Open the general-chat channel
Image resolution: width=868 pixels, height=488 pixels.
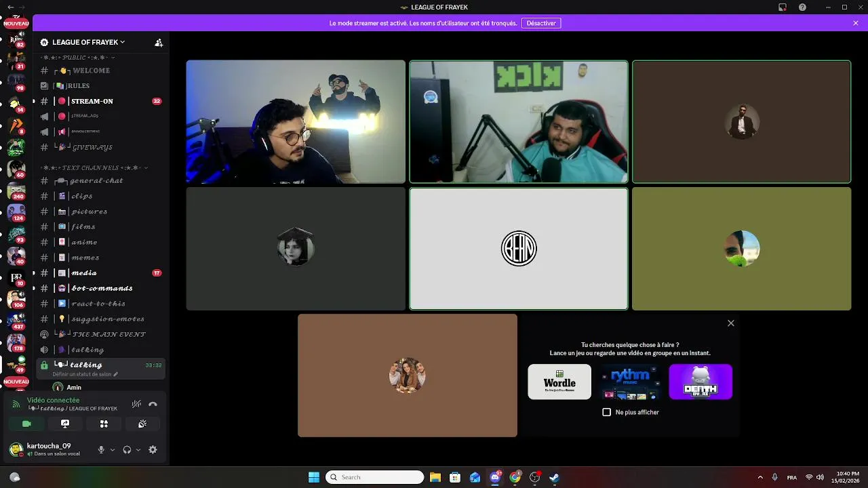100,181
